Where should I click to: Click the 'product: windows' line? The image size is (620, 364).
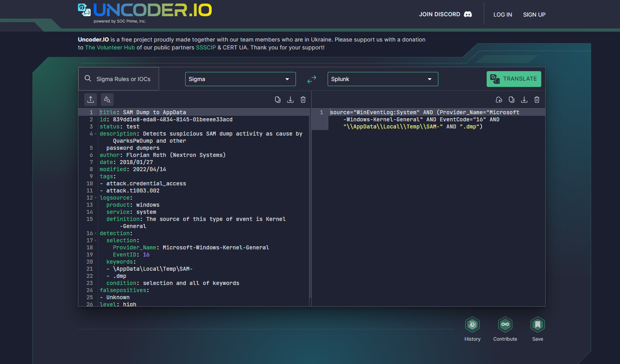(x=133, y=205)
